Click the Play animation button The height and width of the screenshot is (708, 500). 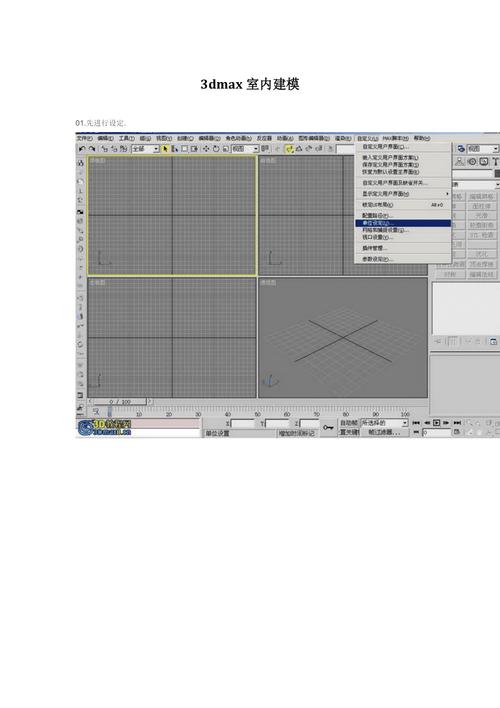[x=436, y=423]
